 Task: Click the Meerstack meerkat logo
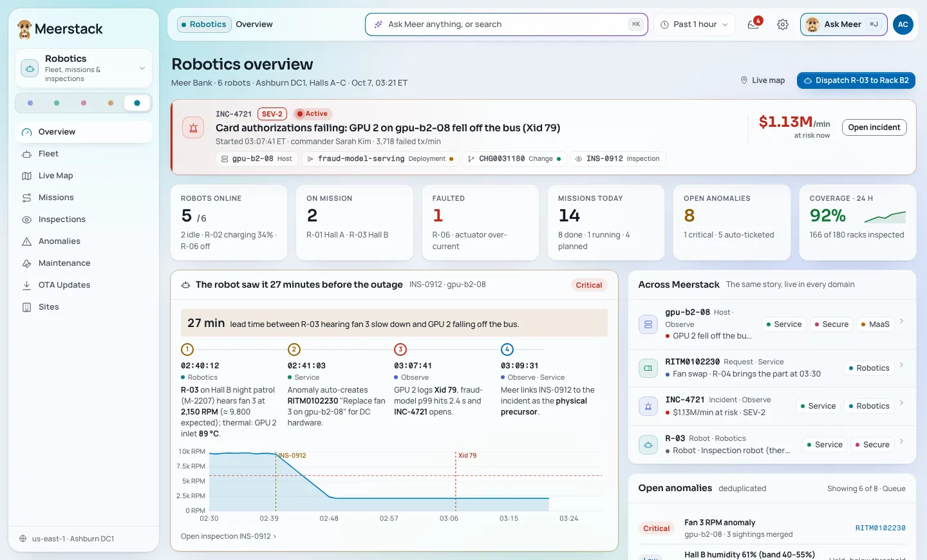click(24, 29)
